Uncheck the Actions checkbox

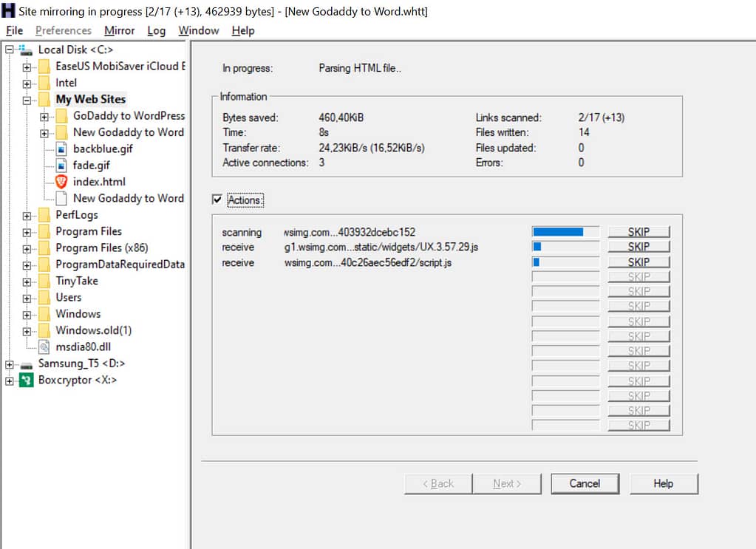[x=217, y=200]
